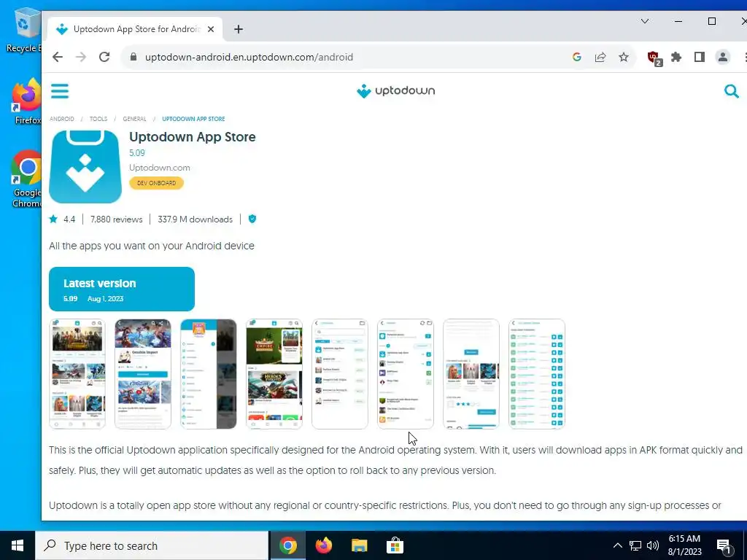Open the Heroes game screenshot thumbnail
The width and height of the screenshot is (747, 560).
pyautogui.click(x=274, y=374)
